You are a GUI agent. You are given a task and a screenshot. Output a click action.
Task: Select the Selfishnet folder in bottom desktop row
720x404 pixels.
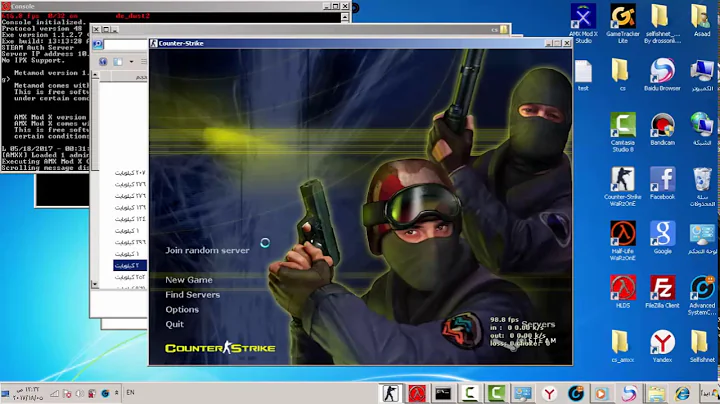[702, 346]
